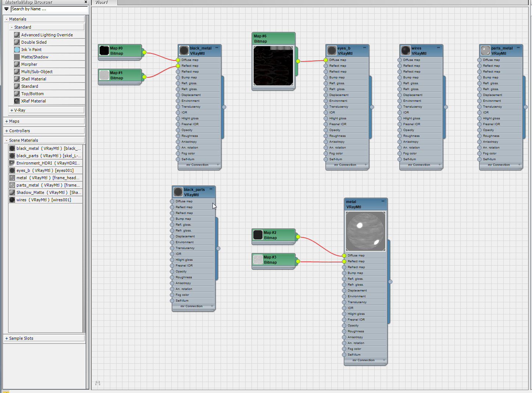Open the Material/Map Browser options arrow

(x=6, y=9)
